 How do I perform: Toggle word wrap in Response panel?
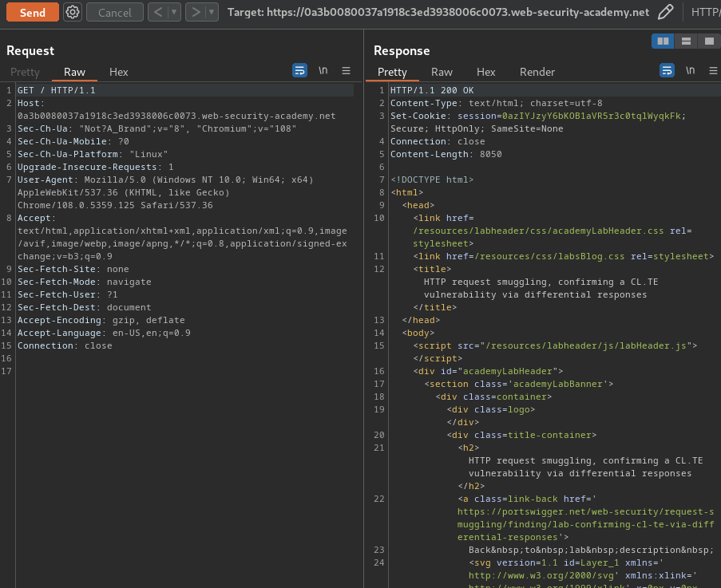pos(667,70)
